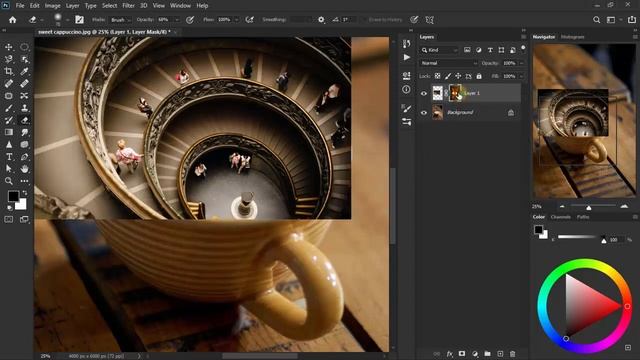Screen dimensions: 640x360
Task: Hide the Background layer eye icon
Action: [x=424, y=113]
